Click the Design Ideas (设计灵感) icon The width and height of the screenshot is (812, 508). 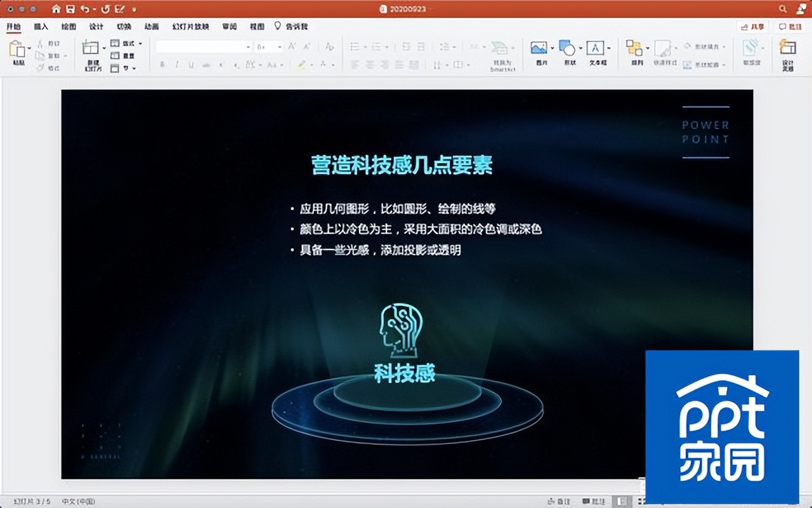(787, 48)
